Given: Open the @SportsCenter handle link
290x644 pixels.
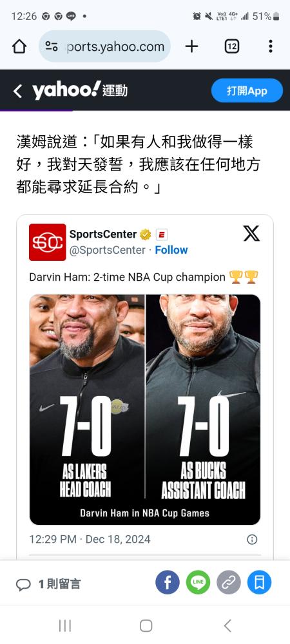Looking at the screenshot, I should pos(107,250).
